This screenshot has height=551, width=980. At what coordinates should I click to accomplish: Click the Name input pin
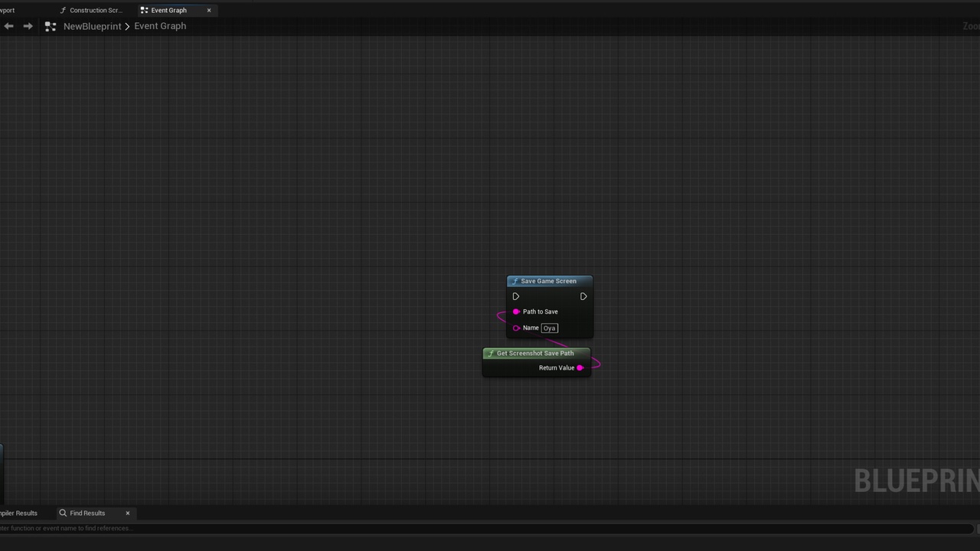(516, 328)
